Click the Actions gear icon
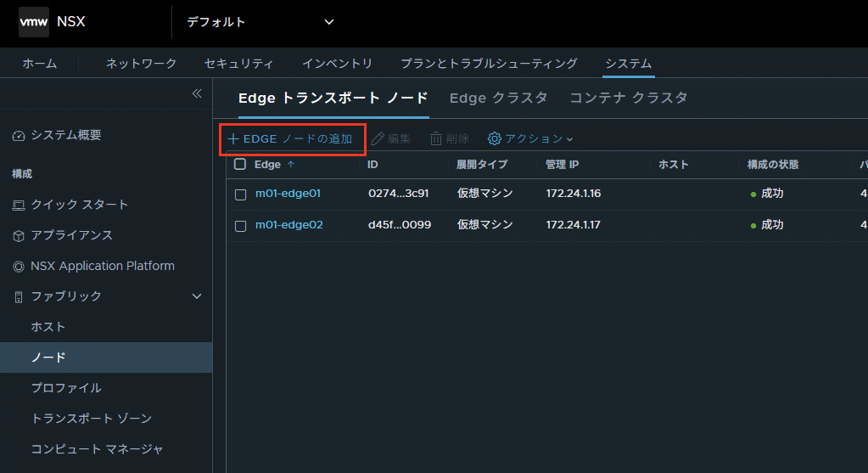This screenshot has width=868, height=473. [x=495, y=138]
